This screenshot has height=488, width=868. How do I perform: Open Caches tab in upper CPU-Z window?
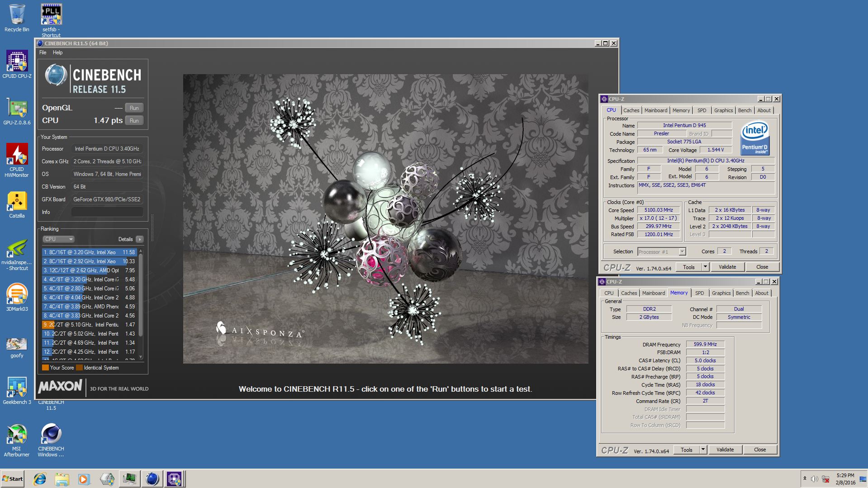coord(631,110)
